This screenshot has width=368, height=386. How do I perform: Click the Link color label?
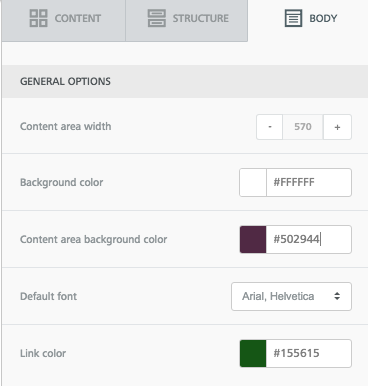click(43, 353)
